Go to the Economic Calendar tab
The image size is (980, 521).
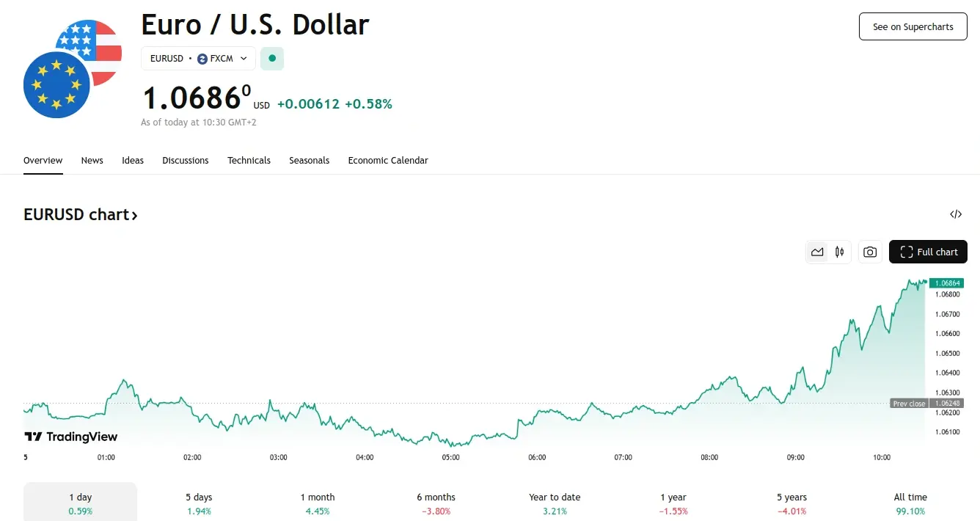point(388,161)
